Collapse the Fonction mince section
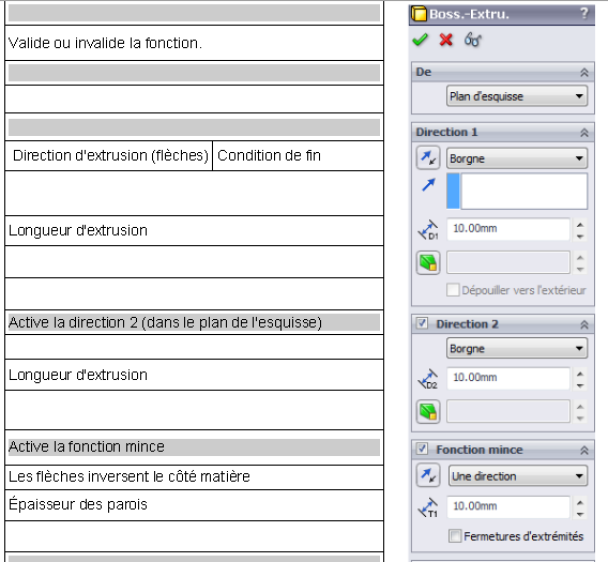 [584, 450]
